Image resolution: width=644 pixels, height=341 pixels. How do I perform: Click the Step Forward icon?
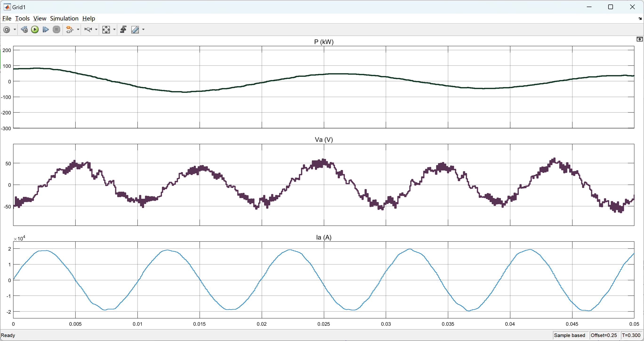click(x=45, y=29)
